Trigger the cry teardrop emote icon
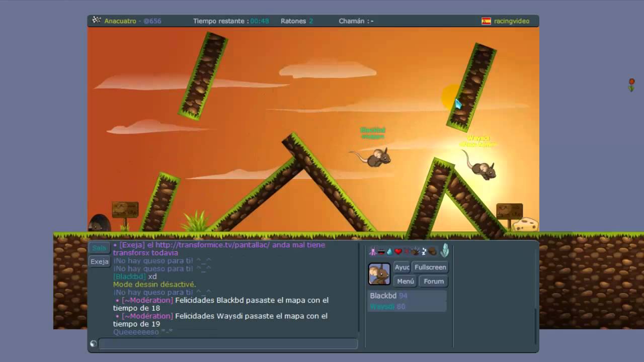644x362 pixels. [389, 251]
